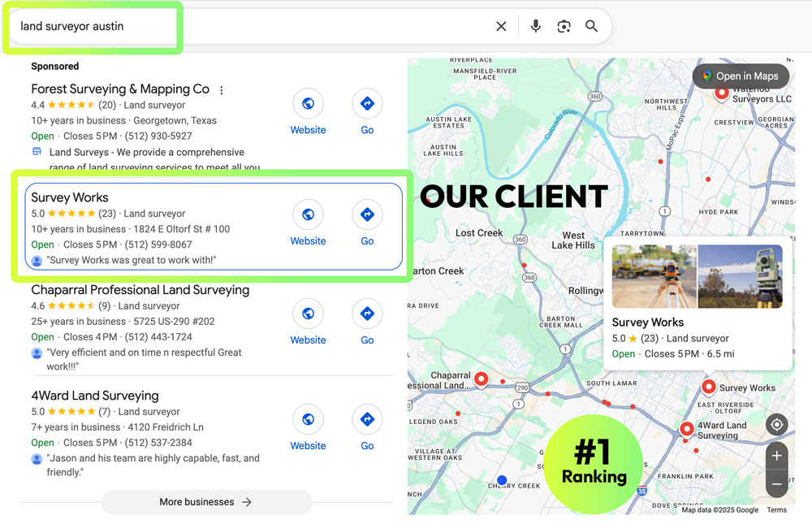Click the map zoom-in plus control
Image resolution: width=812 pixels, height=528 pixels.
coord(776,456)
